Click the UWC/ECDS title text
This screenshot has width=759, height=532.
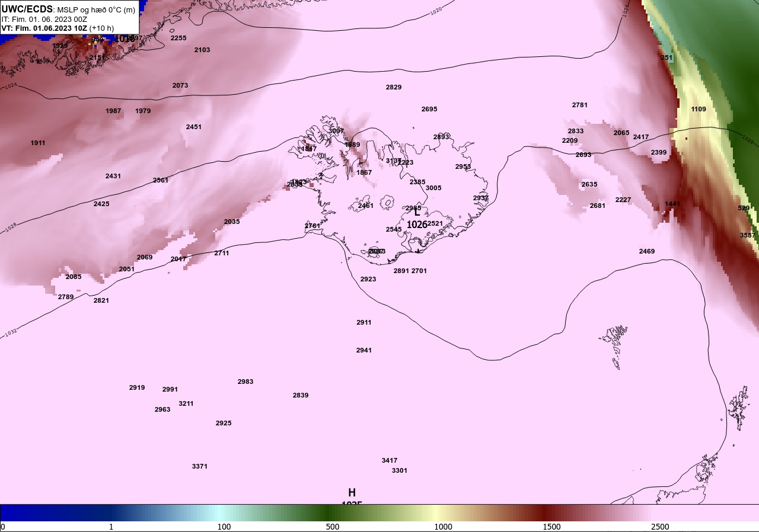27,9
